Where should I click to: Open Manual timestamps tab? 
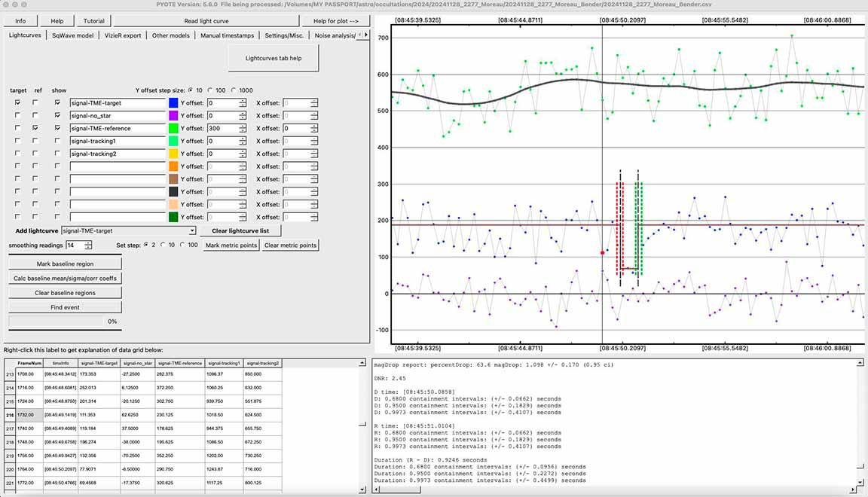pyautogui.click(x=227, y=35)
